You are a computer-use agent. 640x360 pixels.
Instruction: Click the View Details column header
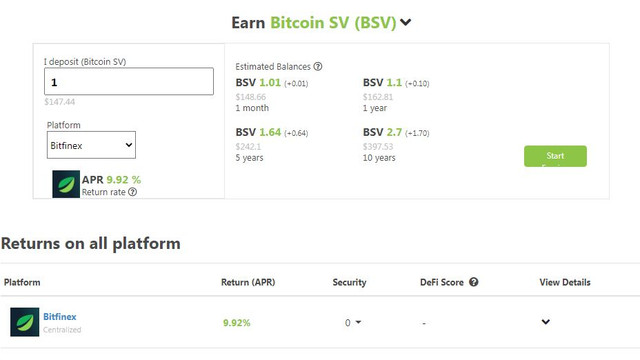point(565,282)
